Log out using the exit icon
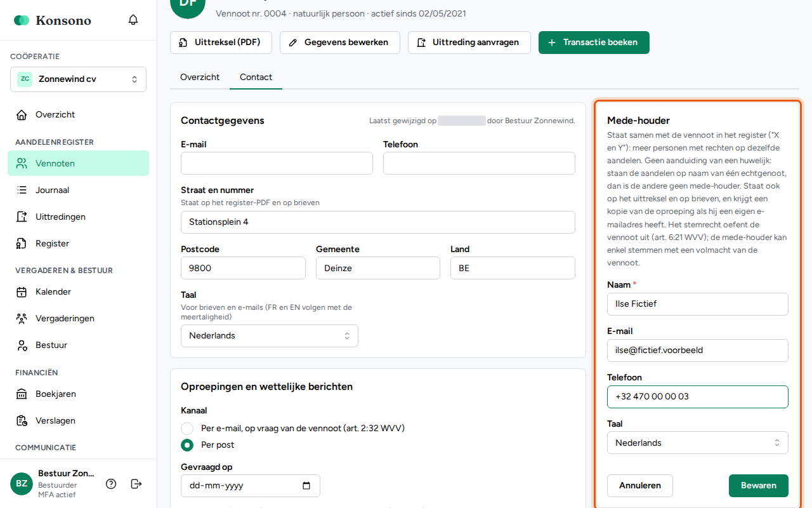The height and width of the screenshot is (508, 812). click(136, 484)
